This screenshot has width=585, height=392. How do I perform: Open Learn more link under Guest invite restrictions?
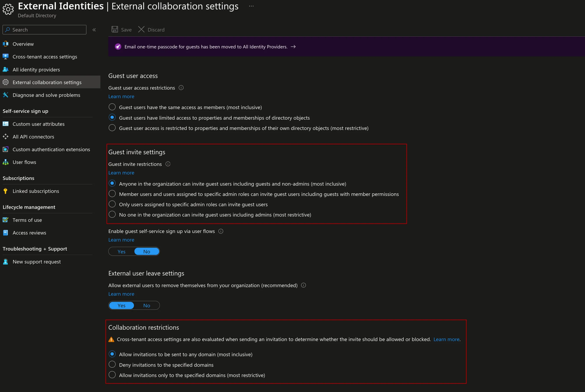[x=121, y=173]
